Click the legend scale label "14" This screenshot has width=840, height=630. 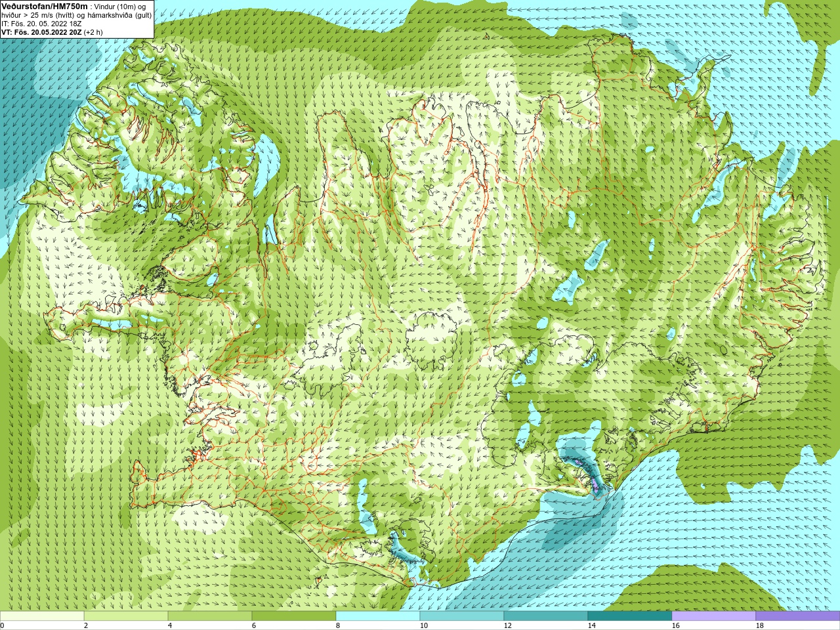pyautogui.click(x=591, y=625)
